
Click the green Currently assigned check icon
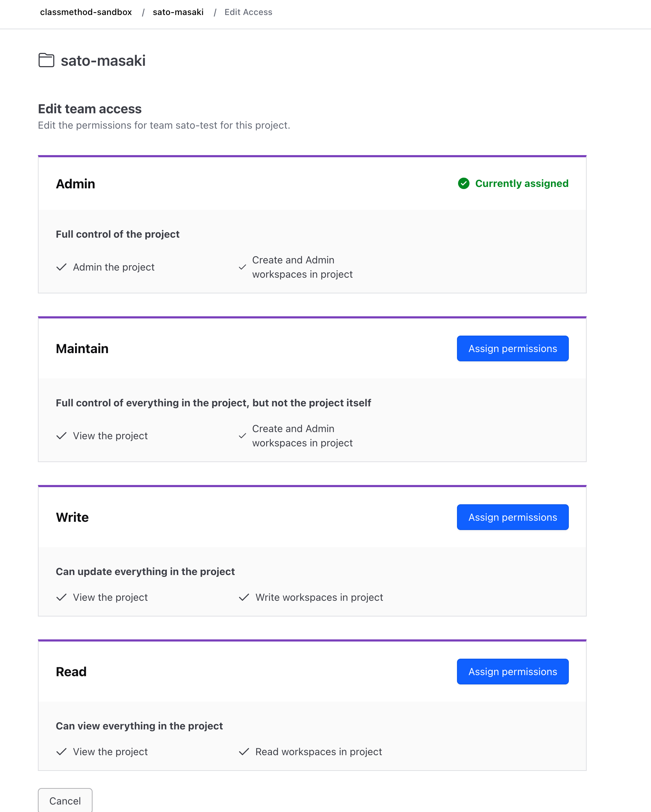[463, 183]
